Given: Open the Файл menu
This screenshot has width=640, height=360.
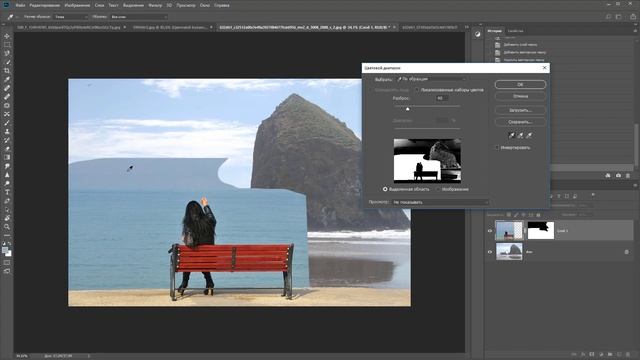Looking at the screenshot, I should pos(20,5).
